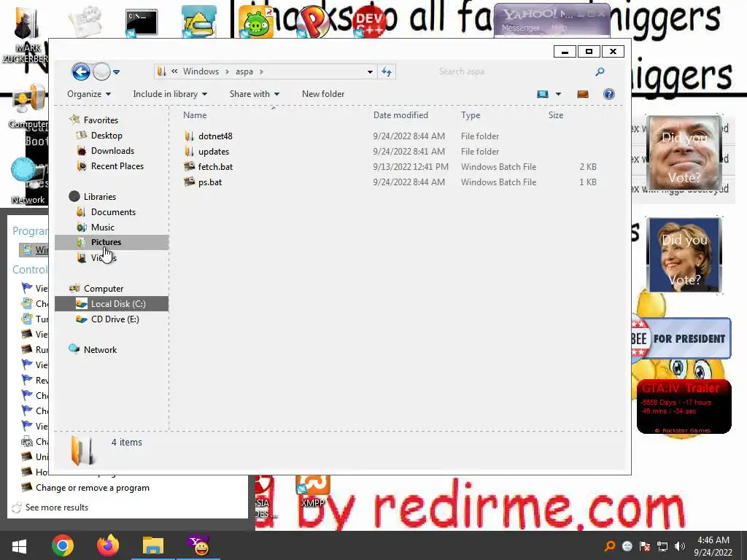The width and height of the screenshot is (747, 560).
Task: Click Network in the navigation pane
Action: click(x=100, y=349)
